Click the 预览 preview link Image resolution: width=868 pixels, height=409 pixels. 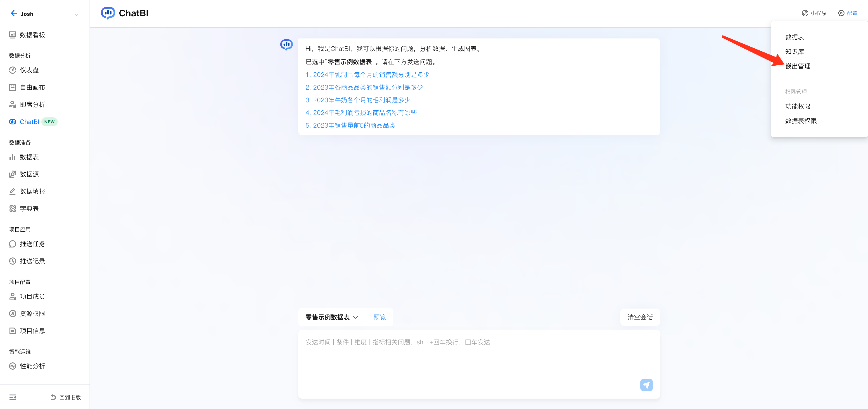tap(379, 317)
